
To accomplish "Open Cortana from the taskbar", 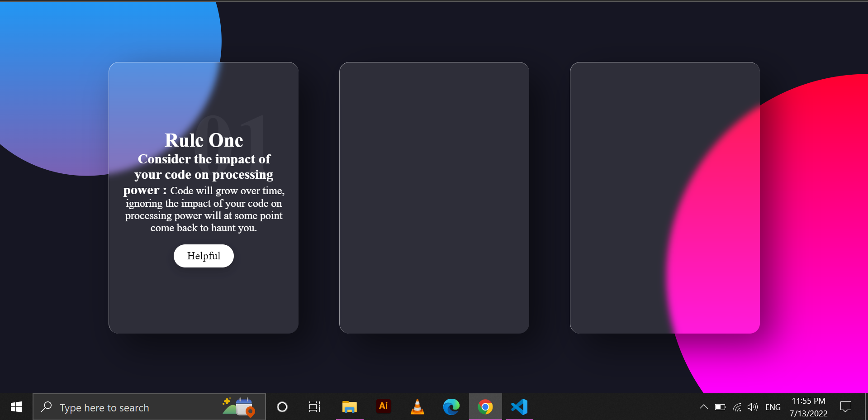I will [282, 407].
